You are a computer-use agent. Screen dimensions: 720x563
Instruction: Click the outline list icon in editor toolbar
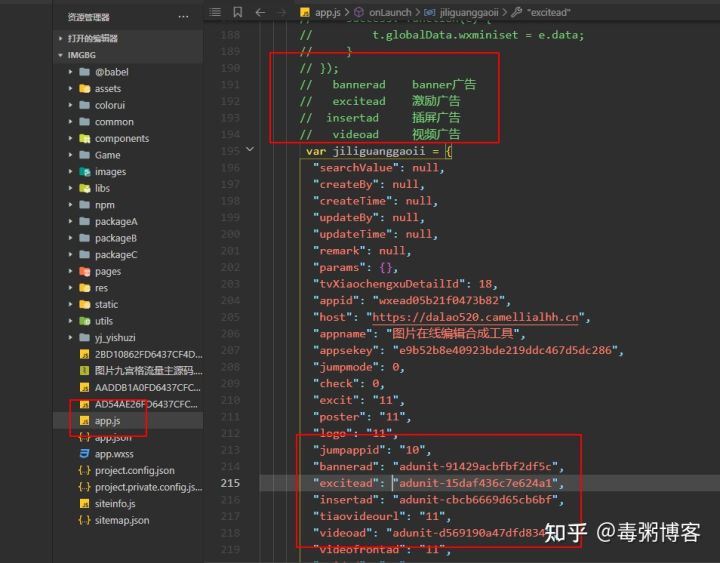click(215, 12)
